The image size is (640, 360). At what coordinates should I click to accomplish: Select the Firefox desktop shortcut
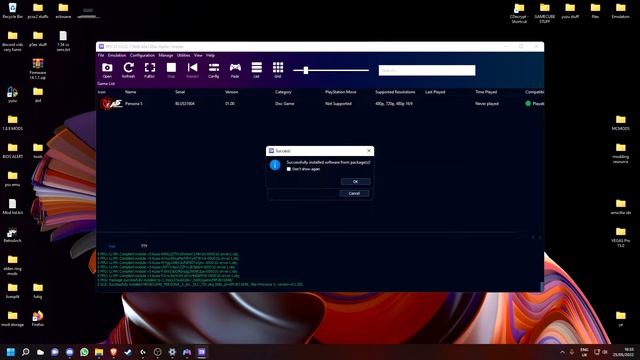[x=38, y=318]
